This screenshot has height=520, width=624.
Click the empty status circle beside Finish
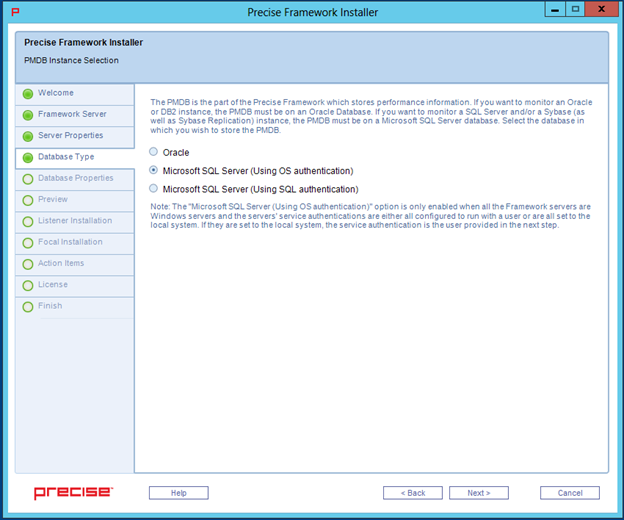pos(28,307)
